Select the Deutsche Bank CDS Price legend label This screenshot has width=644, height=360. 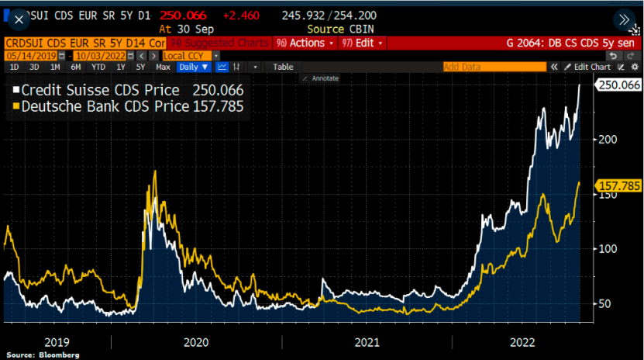(105, 106)
